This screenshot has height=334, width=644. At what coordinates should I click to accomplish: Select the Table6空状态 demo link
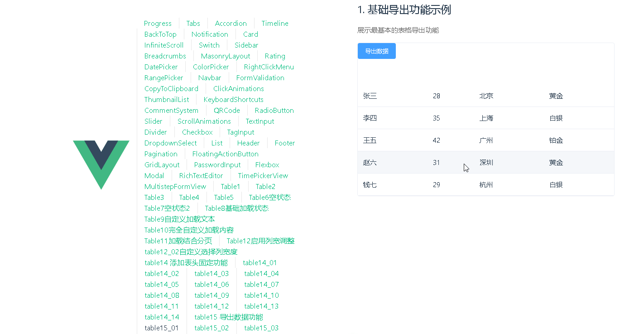269,197
